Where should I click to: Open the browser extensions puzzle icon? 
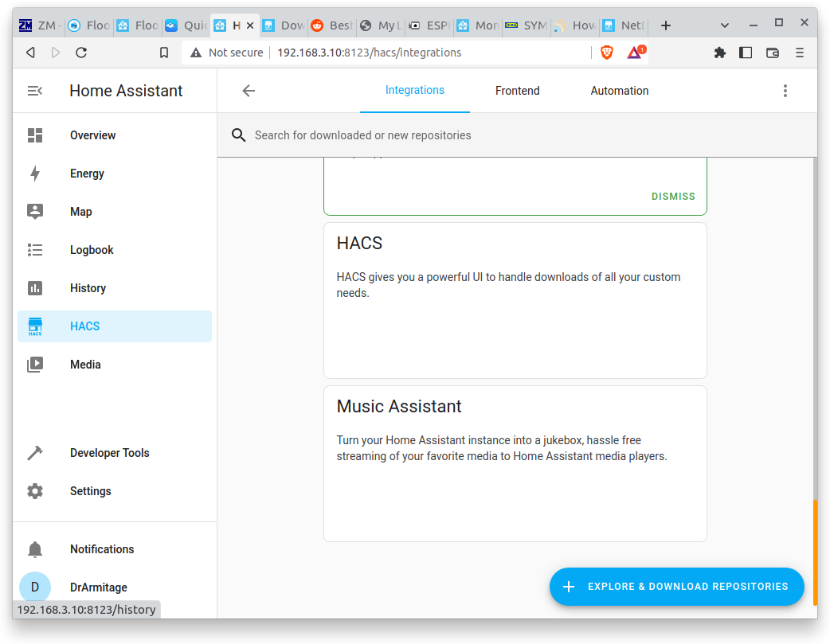pyautogui.click(x=719, y=53)
